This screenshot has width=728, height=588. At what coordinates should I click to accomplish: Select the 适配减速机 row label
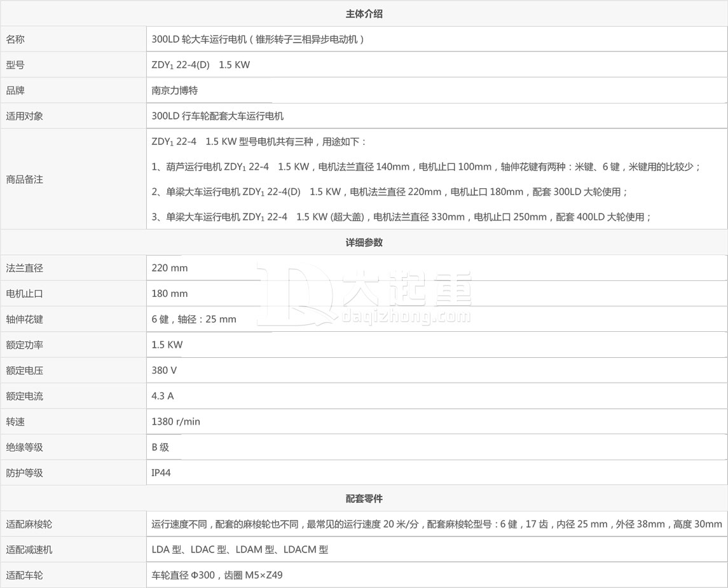click(29, 549)
